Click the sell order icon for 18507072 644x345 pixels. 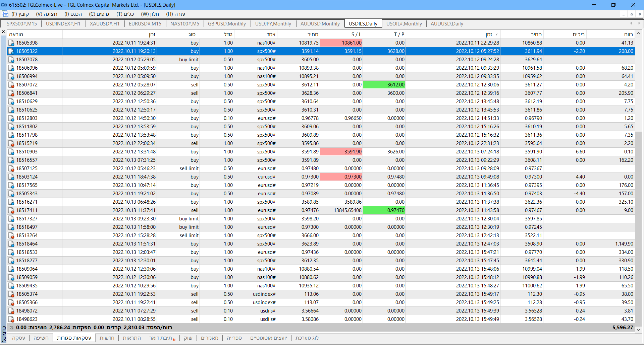[11, 85]
